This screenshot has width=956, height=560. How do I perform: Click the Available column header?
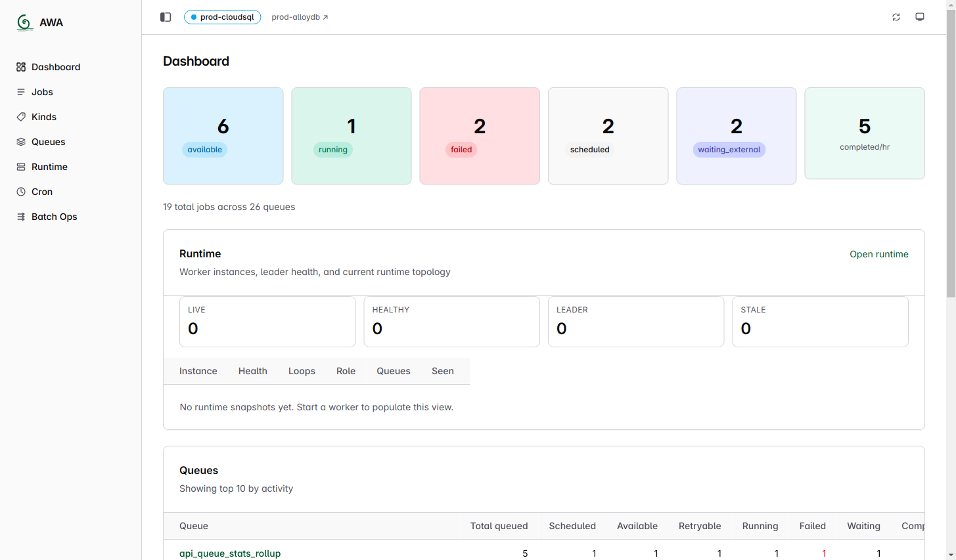pos(637,526)
